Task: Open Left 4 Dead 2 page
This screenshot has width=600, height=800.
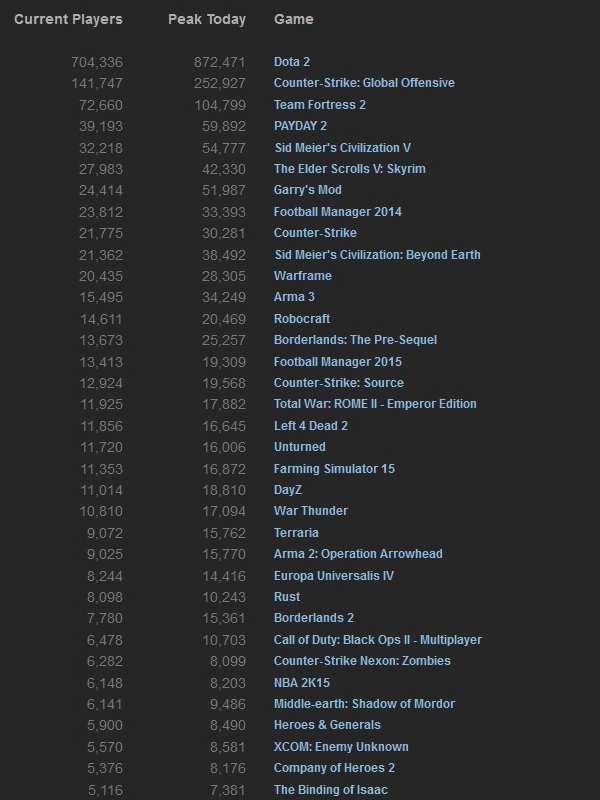Action: (311, 426)
